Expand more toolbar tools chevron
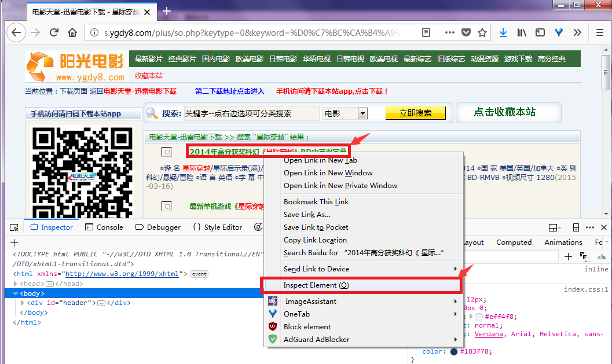Image resolution: width=612 pixels, height=364 pixels. coord(577,32)
